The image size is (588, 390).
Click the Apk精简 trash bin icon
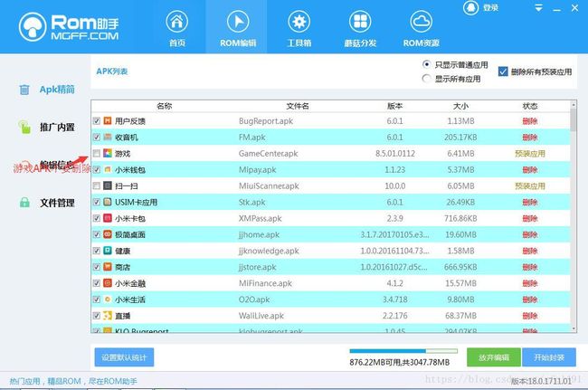coord(24,90)
